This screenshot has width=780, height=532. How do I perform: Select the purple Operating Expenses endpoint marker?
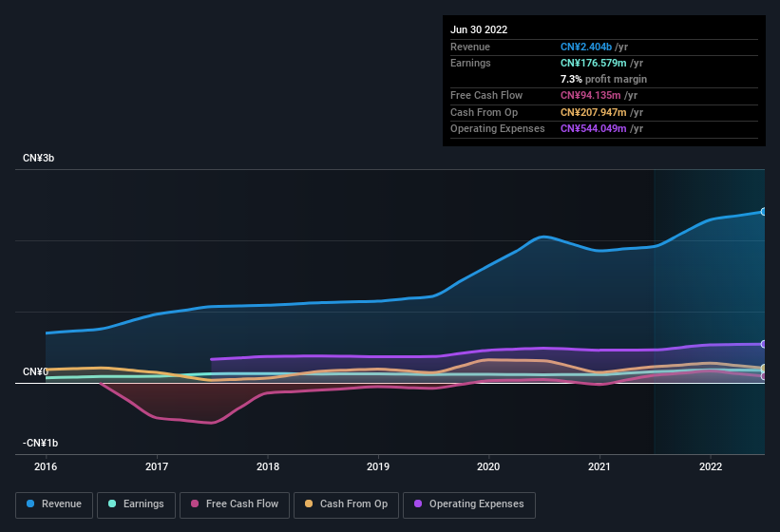click(x=764, y=344)
